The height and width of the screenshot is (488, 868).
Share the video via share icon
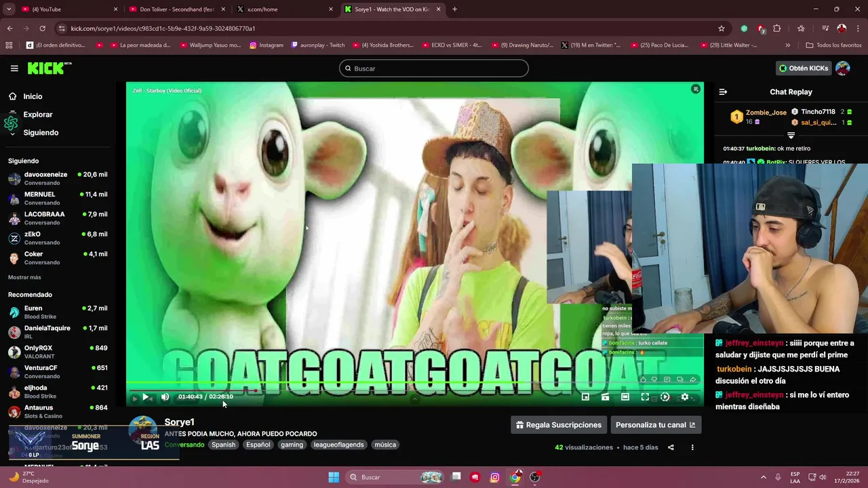(x=671, y=447)
